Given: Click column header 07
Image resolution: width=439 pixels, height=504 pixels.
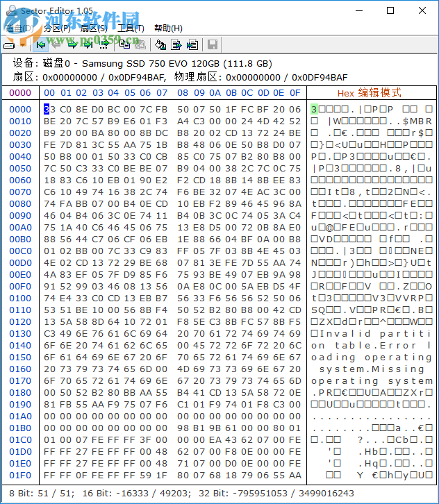Looking at the screenshot, I should tap(162, 93).
